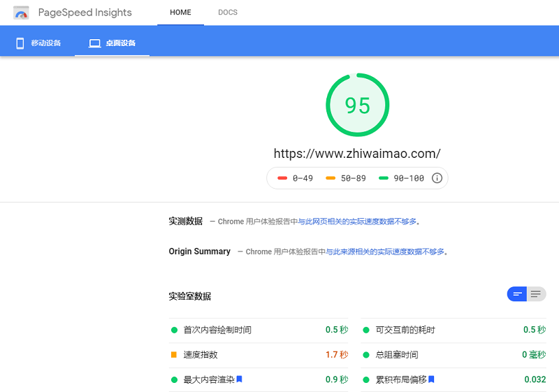
Task: Click the PageSpeed Insights logo icon
Action: (x=21, y=13)
